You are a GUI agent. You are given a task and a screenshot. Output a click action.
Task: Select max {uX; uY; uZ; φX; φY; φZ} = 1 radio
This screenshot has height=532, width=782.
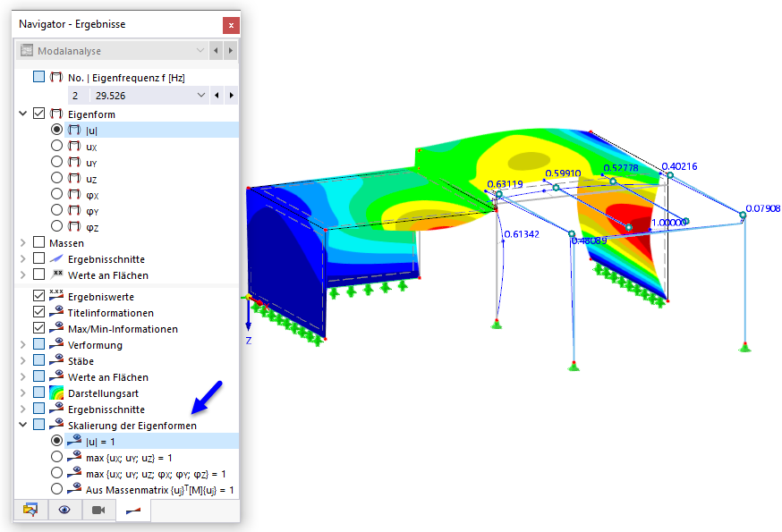pyautogui.click(x=57, y=473)
